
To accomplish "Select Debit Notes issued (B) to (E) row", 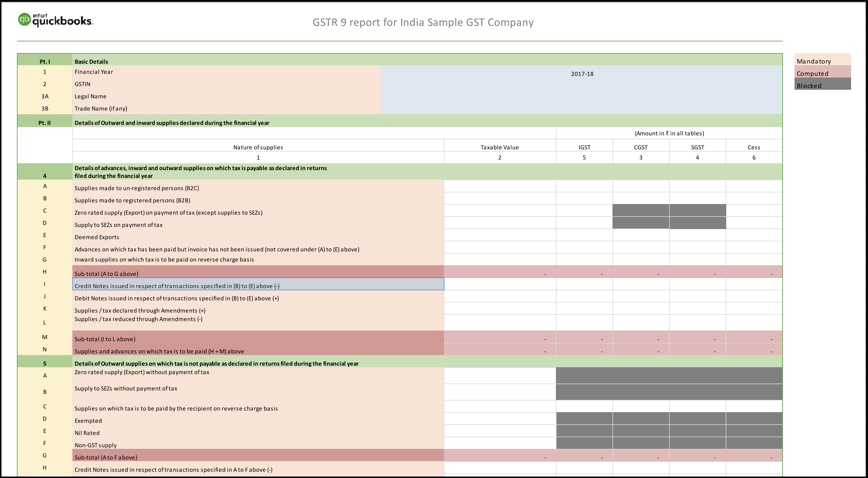I will (258, 296).
